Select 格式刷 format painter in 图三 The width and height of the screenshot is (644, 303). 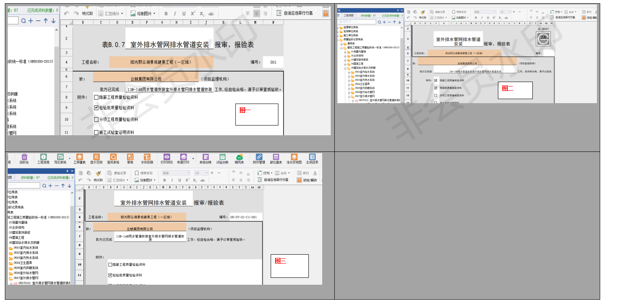[98, 177]
